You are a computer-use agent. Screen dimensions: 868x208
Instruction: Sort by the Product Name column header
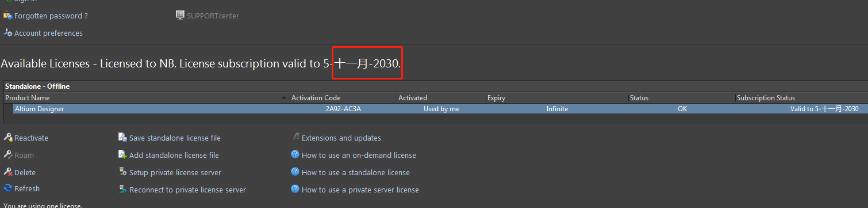click(147, 98)
